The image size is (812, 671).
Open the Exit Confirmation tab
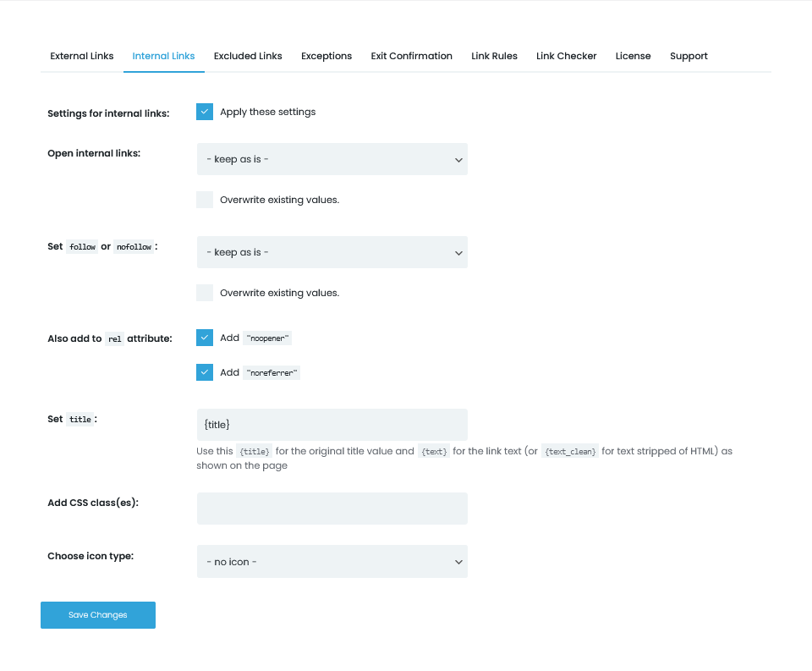tap(411, 56)
